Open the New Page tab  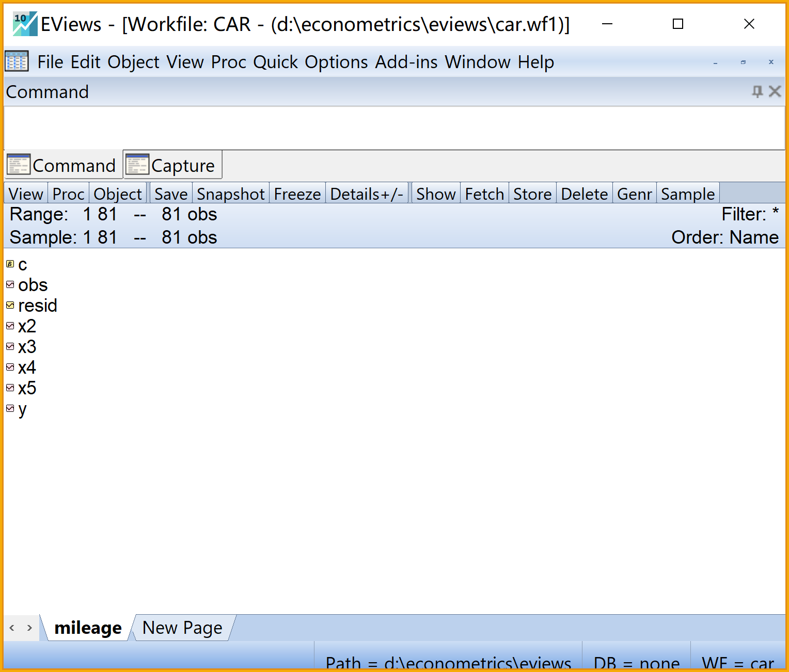click(x=182, y=628)
